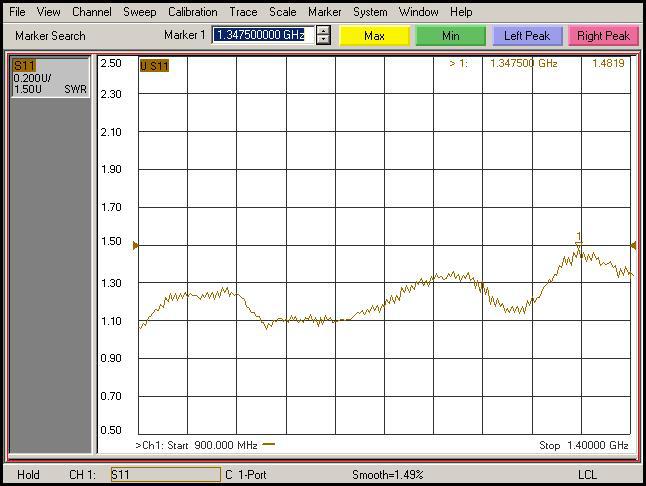Click the 0.50 bottom Y-axis label

(x=111, y=430)
